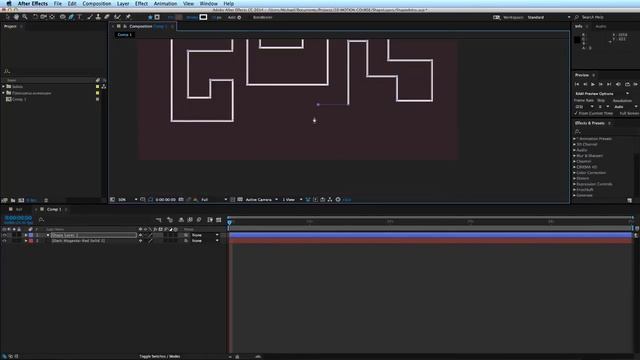The width and height of the screenshot is (640, 360).
Task: Select the Eraser tool
Action: (x=107, y=17)
